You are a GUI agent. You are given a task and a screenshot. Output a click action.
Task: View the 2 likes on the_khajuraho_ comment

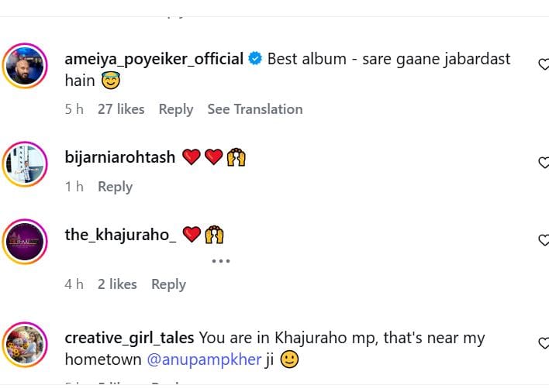tap(117, 284)
